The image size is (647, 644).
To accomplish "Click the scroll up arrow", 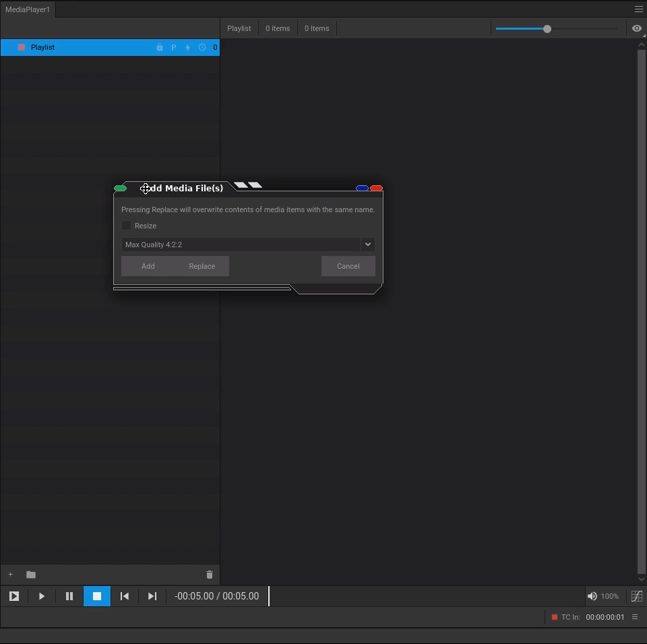I will click(x=641, y=44).
